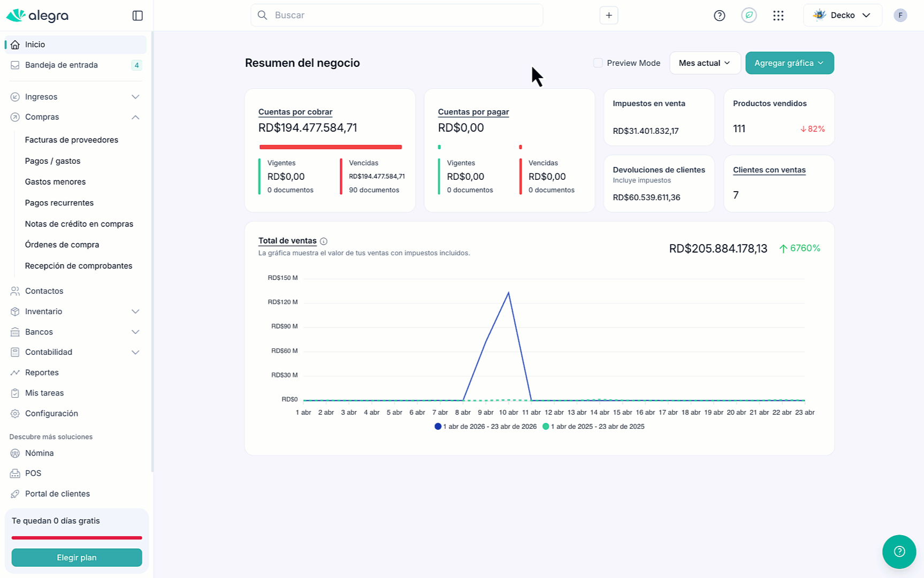Toggle the 2025 green legend series
The height and width of the screenshot is (578, 924).
click(594, 427)
